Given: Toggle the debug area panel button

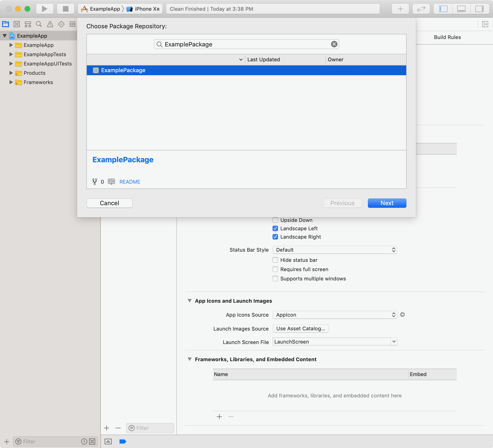Looking at the screenshot, I should (x=461, y=9).
